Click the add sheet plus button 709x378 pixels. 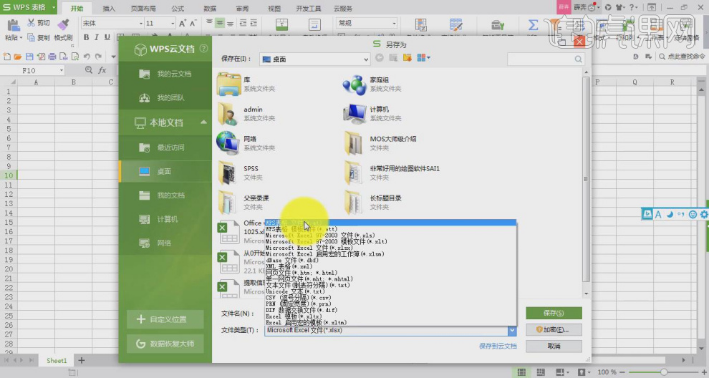81,360
